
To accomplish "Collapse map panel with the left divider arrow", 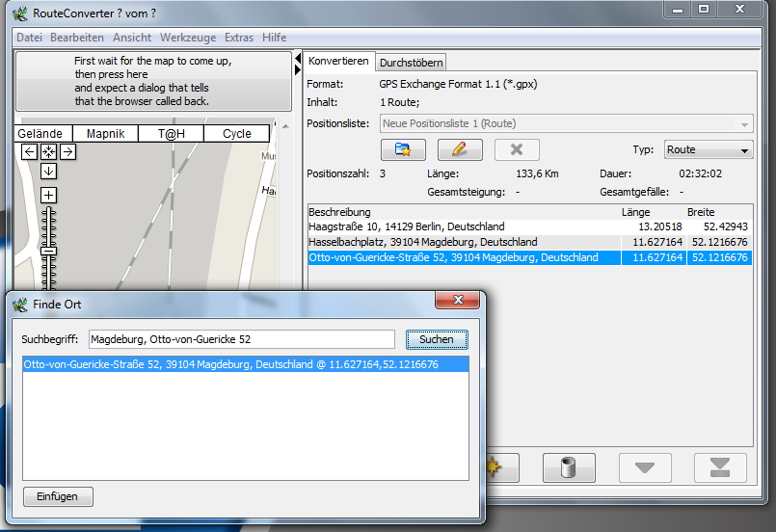I will point(298,61).
